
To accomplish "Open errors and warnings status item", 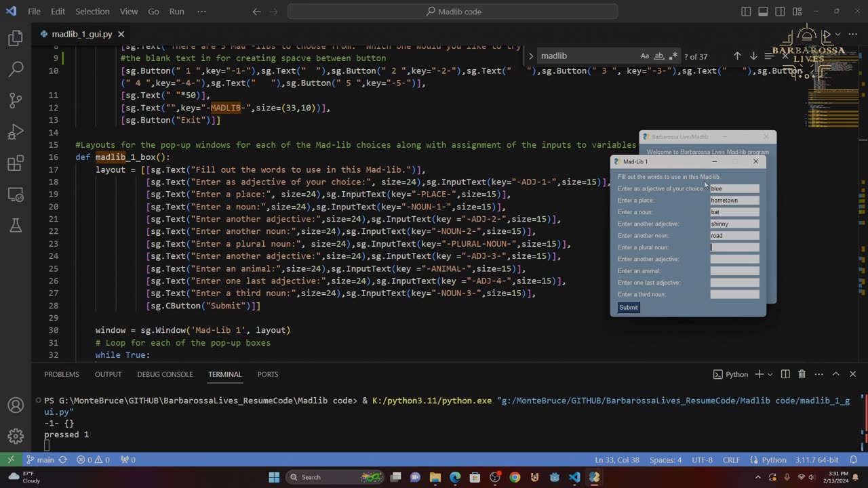I will [x=94, y=460].
